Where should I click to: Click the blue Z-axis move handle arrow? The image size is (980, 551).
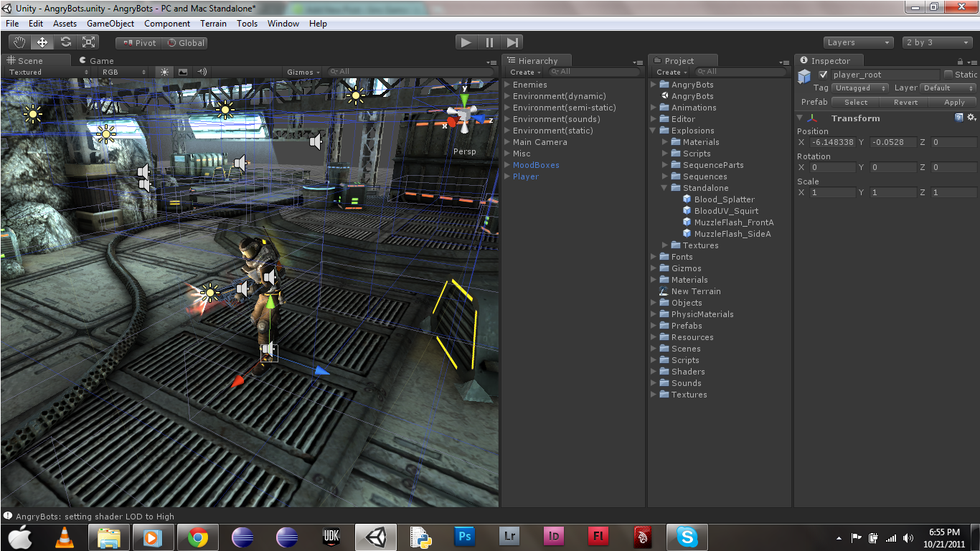tap(322, 370)
